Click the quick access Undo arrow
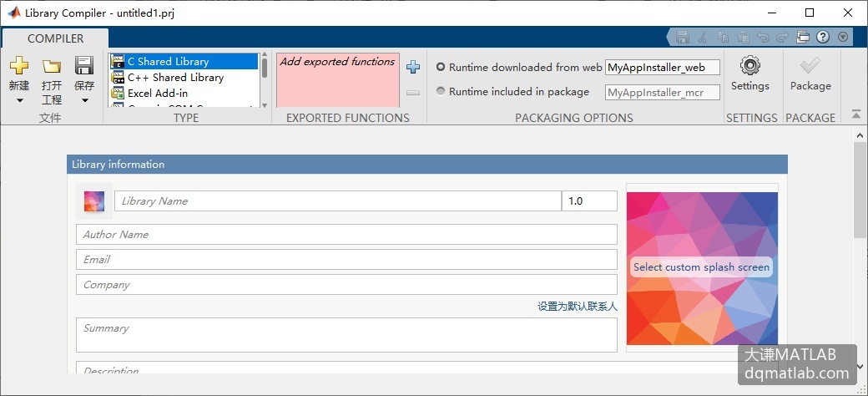This screenshot has width=868, height=396. pyautogui.click(x=763, y=37)
